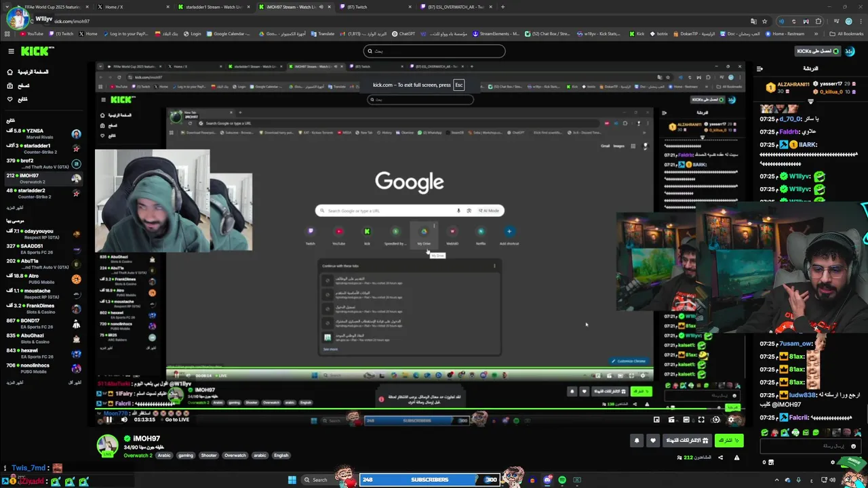The height and width of the screenshot is (488, 868).
Task: Mute the stream volume icon
Action: 124,420
